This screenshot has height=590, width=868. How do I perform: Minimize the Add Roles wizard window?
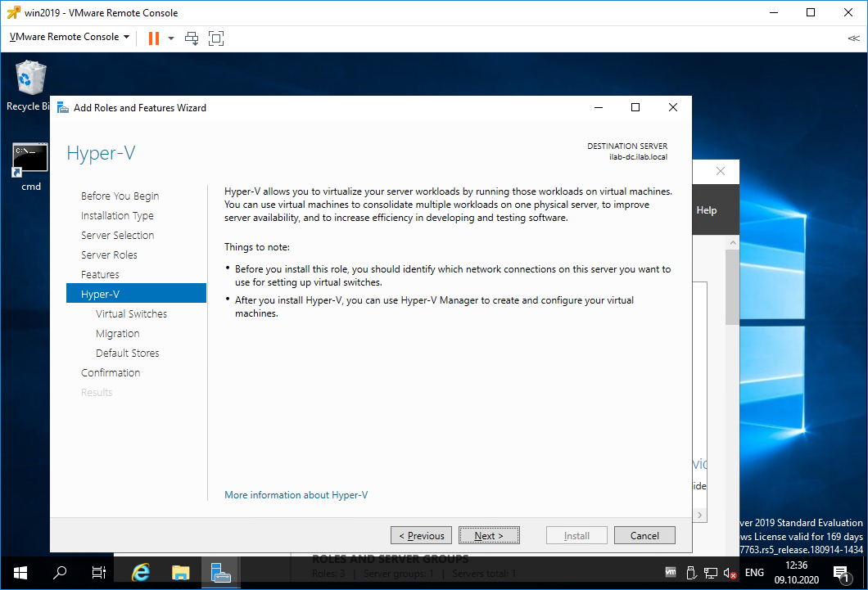tap(599, 107)
